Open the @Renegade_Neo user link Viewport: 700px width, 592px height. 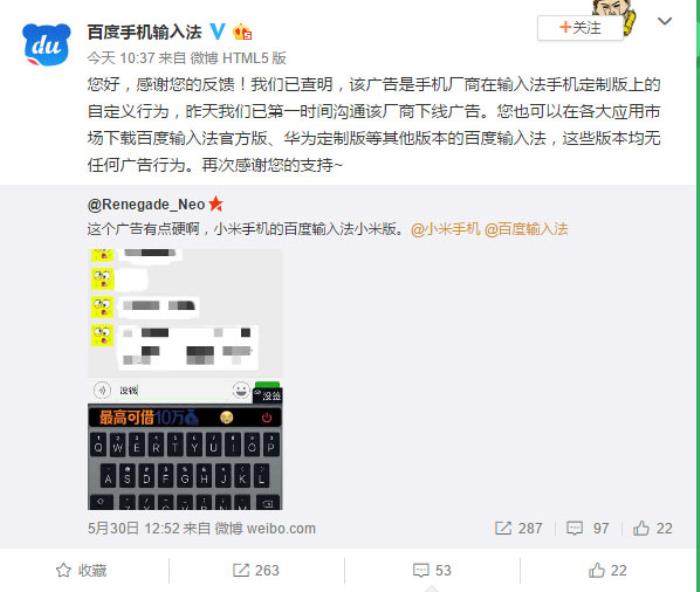click(x=146, y=204)
